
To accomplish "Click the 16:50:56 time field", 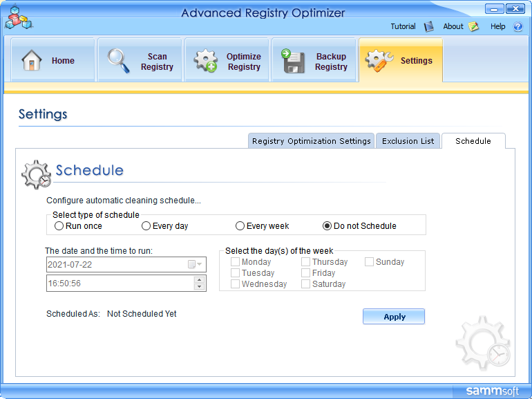I will [x=126, y=284].
